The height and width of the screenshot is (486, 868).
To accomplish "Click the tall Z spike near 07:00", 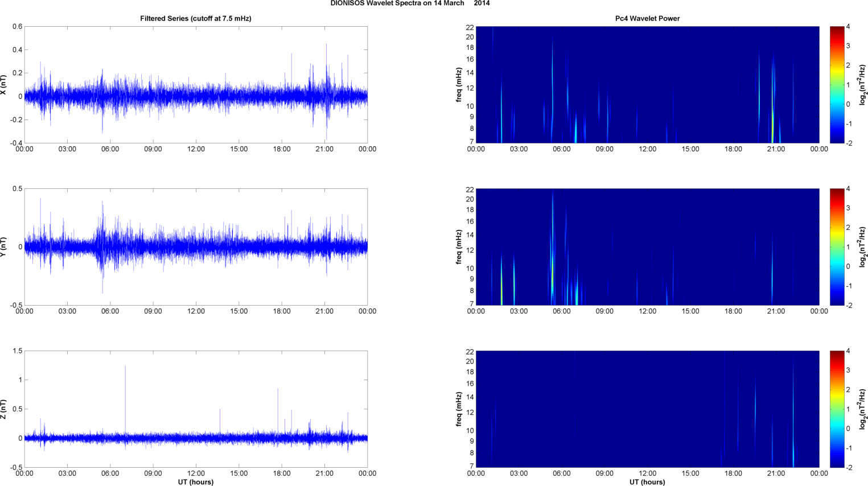I will pos(125,401).
